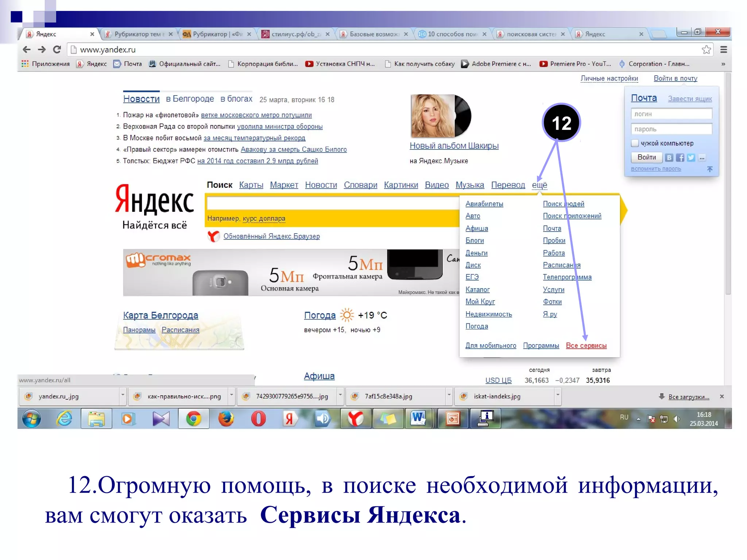The width and height of the screenshot is (747, 560).
Task: Open Windows Start button
Action: (x=32, y=419)
